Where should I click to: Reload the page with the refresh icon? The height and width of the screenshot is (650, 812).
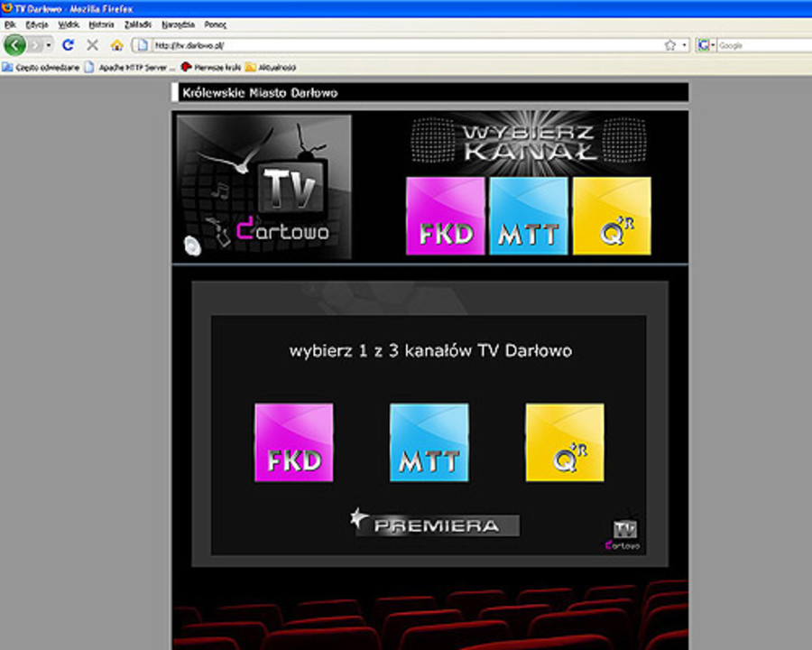(68, 45)
